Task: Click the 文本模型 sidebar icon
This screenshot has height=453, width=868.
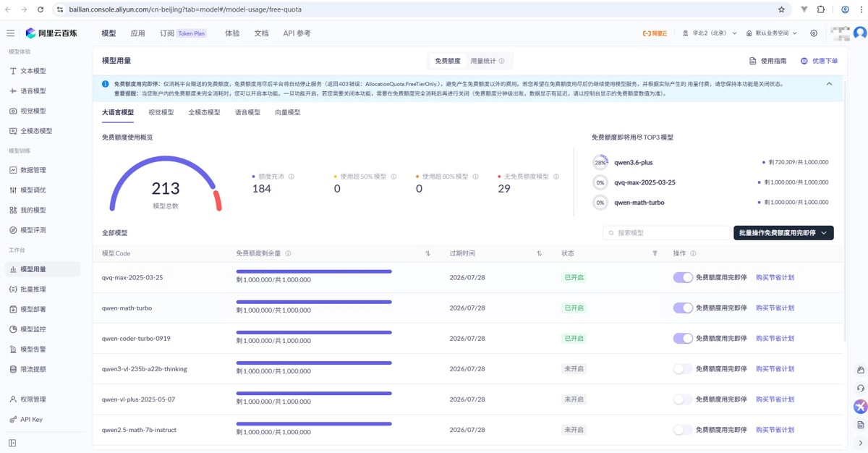Action: (x=13, y=71)
